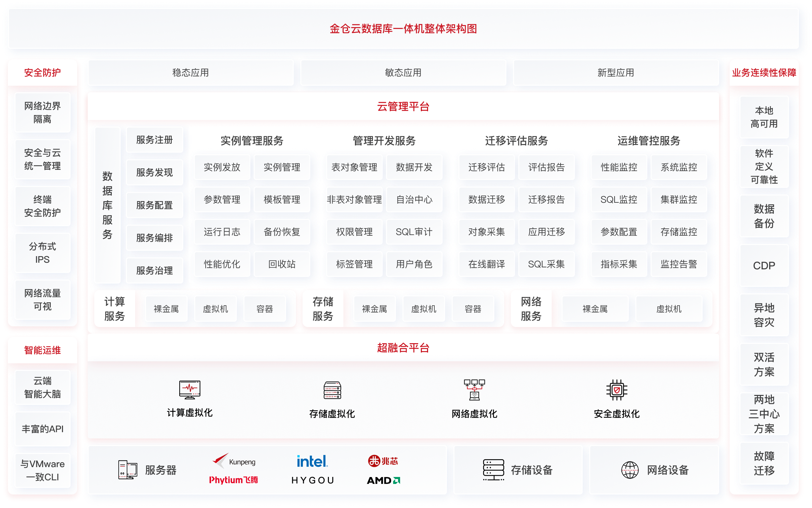Click the 网络边界隔离 box
Image resolution: width=812 pixels, height=508 pixels.
click(x=43, y=112)
